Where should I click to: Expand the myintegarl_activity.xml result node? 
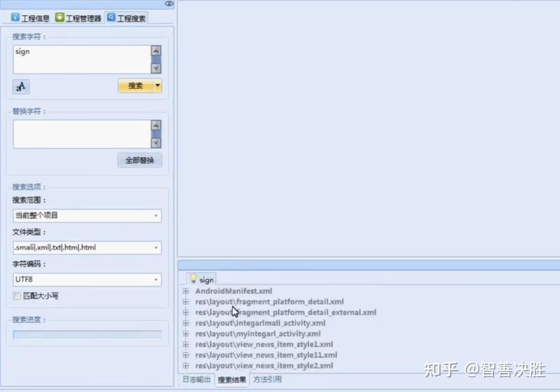click(186, 334)
